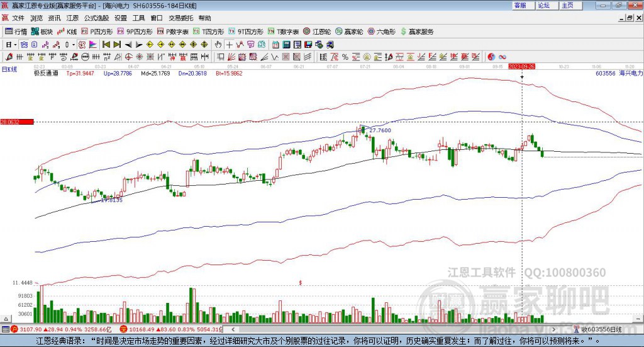
Task: Open the 江恩轮 Gann wheel
Action: 317,31
